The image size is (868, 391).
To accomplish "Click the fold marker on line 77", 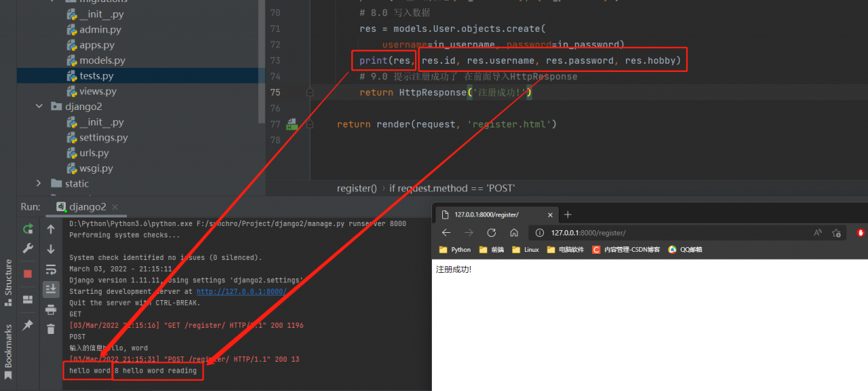I will coord(309,124).
